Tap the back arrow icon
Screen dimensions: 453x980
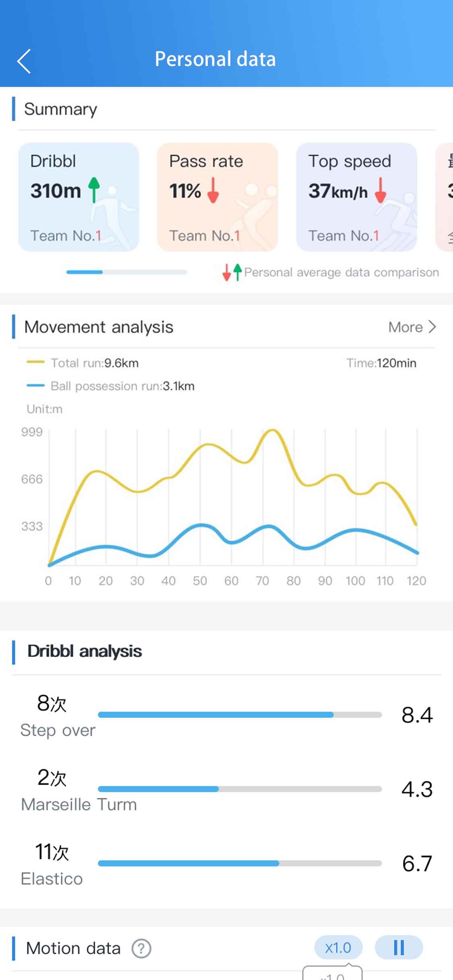(24, 61)
